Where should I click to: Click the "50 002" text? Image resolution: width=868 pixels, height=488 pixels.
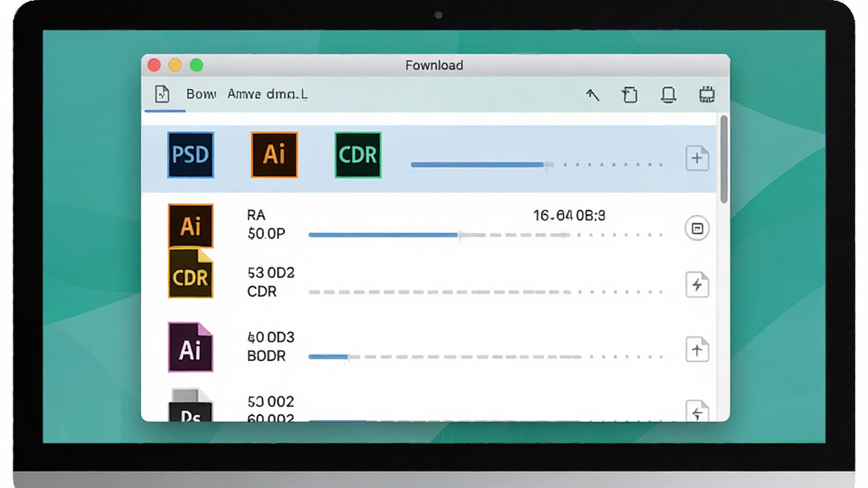point(270,401)
